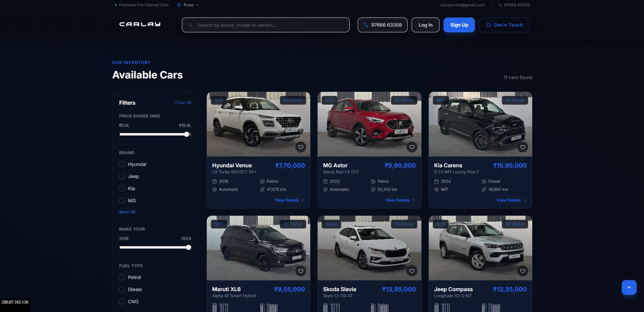Viewport: 644px width, 312px height.
Task: Click the CARLAY logo
Action: (x=140, y=25)
